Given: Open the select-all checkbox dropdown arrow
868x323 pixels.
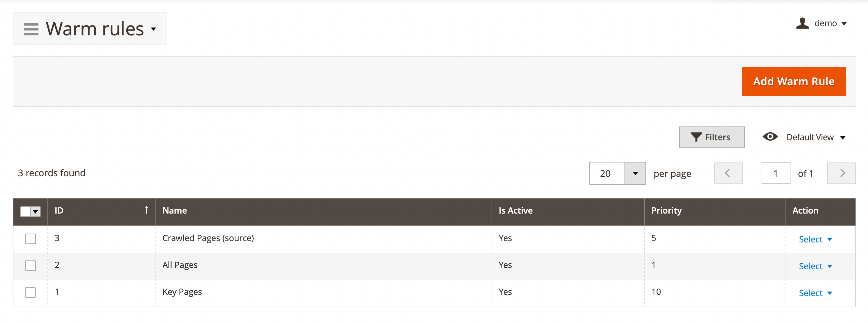Looking at the screenshot, I should click(x=35, y=211).
